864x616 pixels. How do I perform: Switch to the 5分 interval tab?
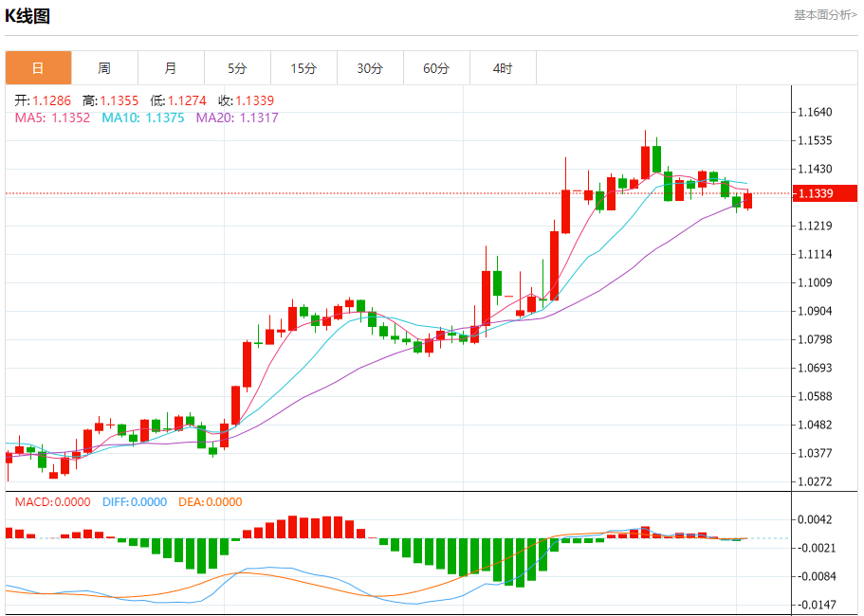click(x=237, y=68)
